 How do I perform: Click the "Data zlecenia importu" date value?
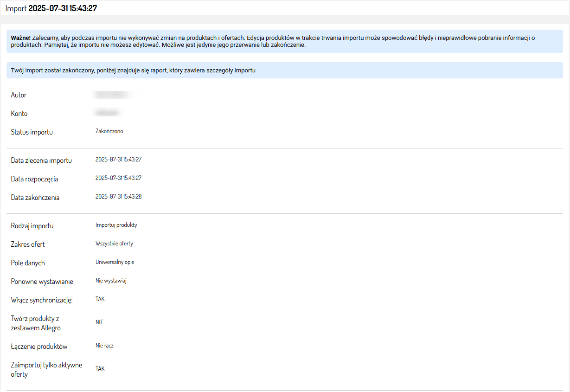pos(118,160)
